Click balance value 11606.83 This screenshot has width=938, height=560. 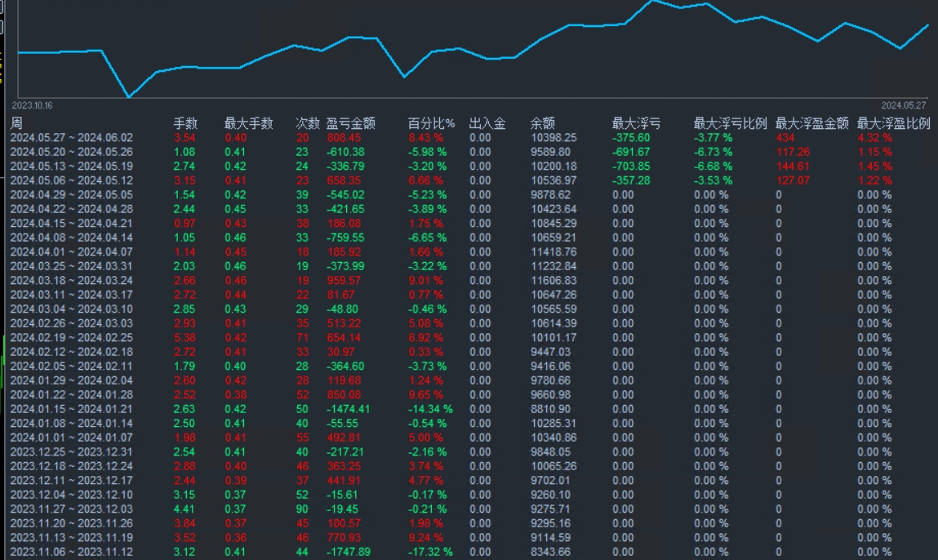[554, 281]
